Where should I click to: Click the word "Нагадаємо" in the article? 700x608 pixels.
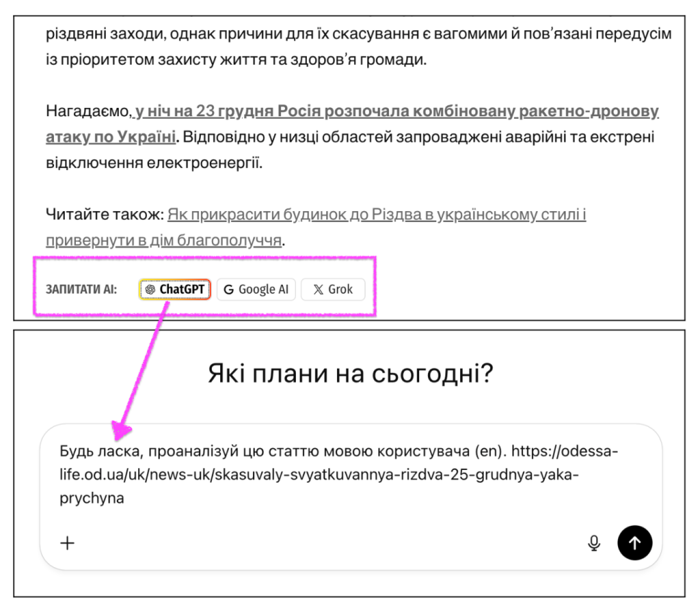(87, 112)
